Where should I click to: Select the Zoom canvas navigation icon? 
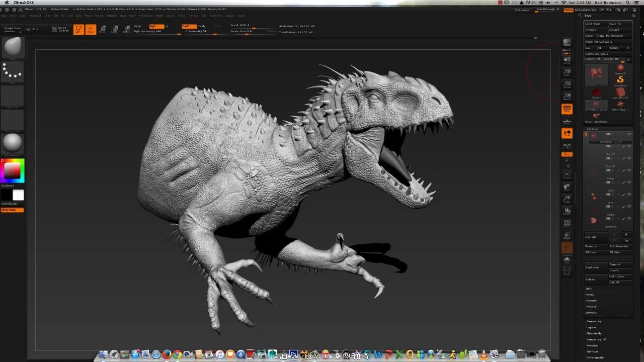pos(567,72)
